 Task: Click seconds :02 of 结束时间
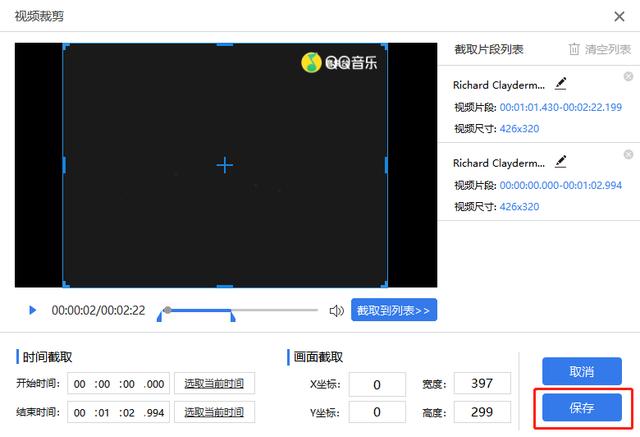[127, 413]
